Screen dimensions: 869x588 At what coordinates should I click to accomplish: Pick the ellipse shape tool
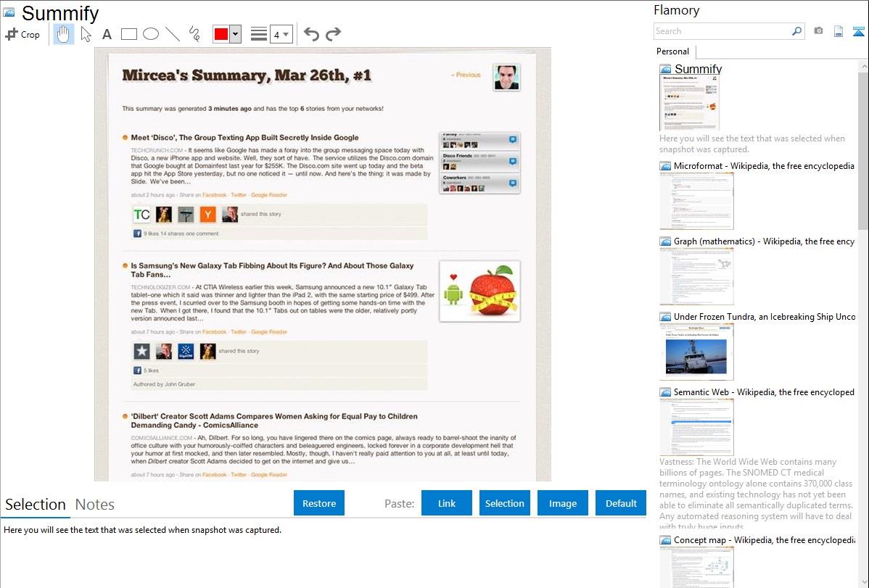tap(151, 34)
